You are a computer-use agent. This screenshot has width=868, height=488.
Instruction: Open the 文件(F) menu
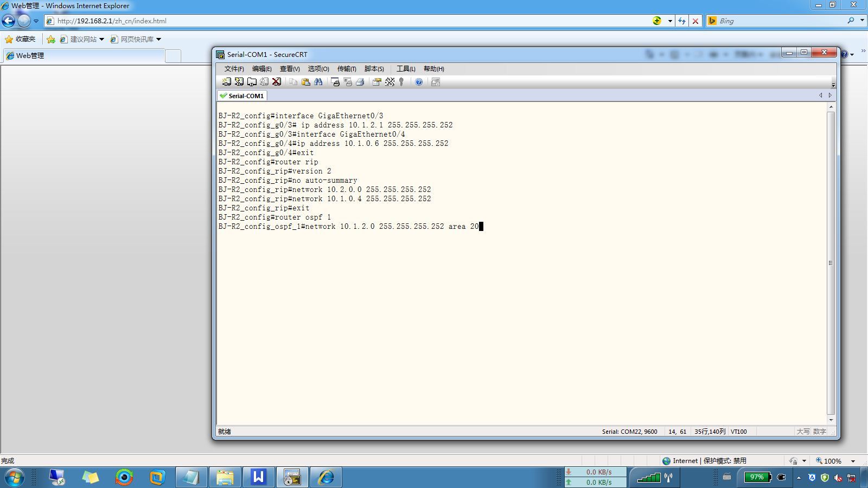234,69
